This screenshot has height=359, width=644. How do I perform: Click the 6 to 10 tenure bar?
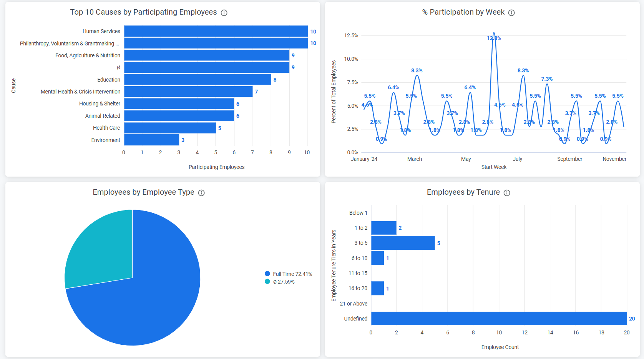[377, 258]
